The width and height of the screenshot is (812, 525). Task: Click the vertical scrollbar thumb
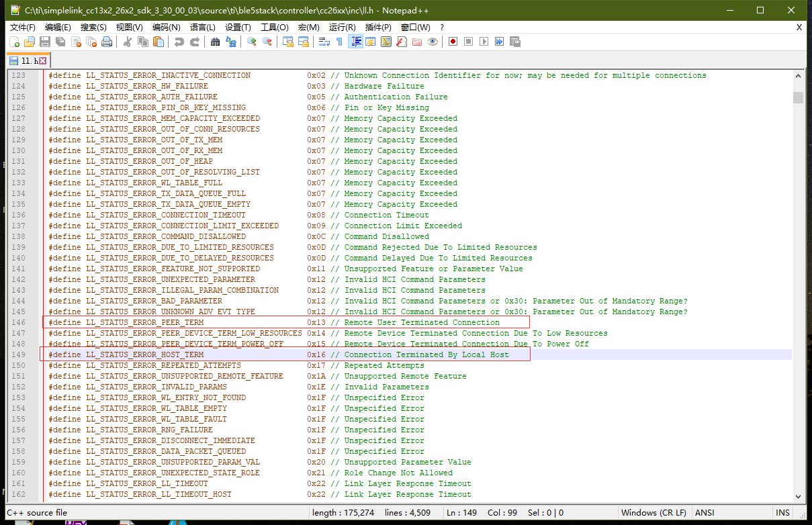798,98
